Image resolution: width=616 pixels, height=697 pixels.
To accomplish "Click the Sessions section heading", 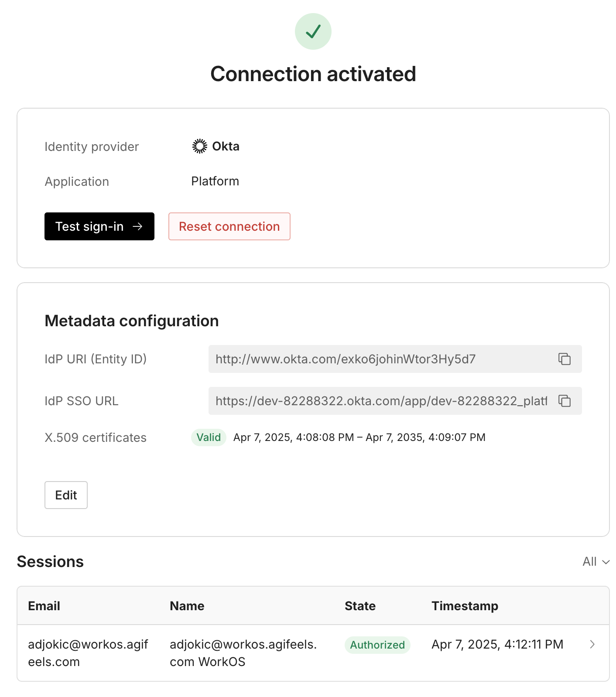I will [x=50, y=561].
